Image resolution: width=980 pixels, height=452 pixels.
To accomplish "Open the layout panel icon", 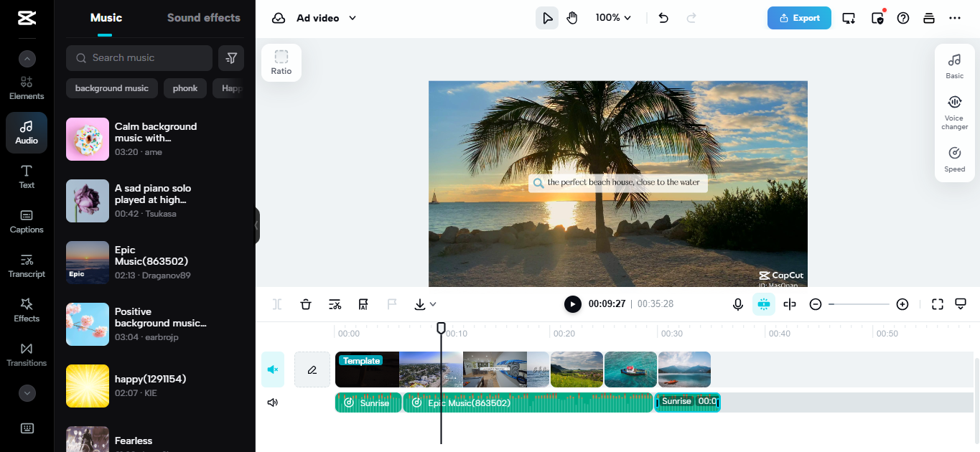I will pyautogui.click(x=961, y=304).
